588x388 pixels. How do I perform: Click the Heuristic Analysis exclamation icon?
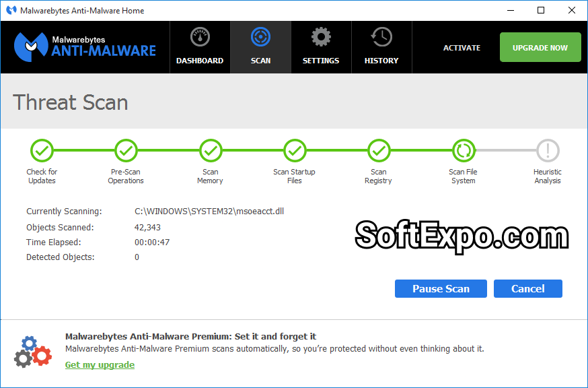tap(548, 151)
